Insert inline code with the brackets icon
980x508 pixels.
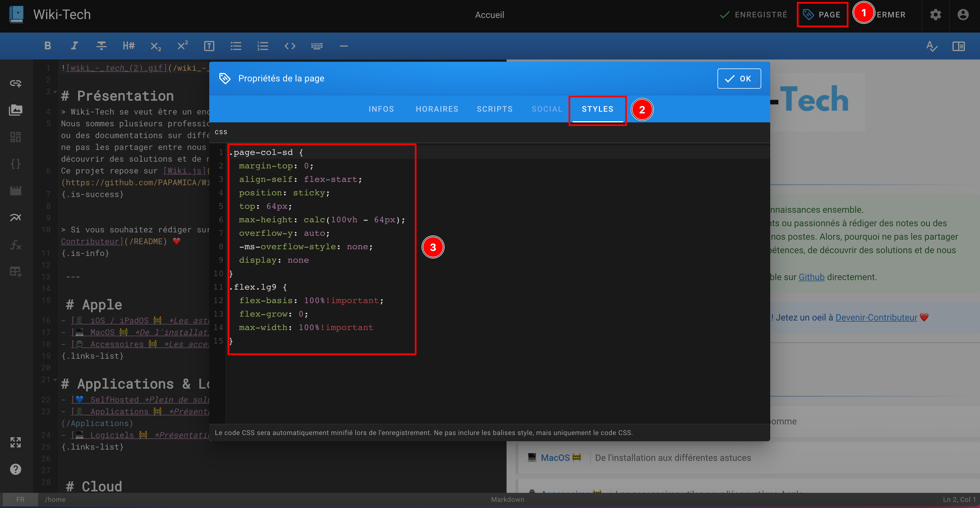[x=290, y=46]
